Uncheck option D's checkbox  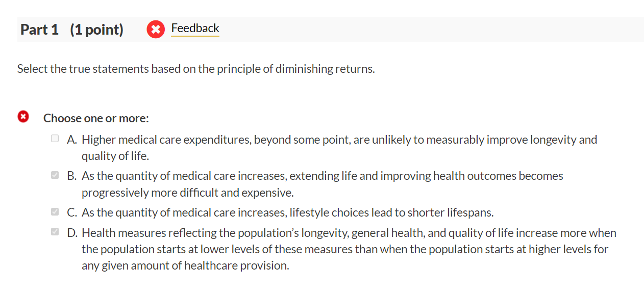(x=55, y=232)
